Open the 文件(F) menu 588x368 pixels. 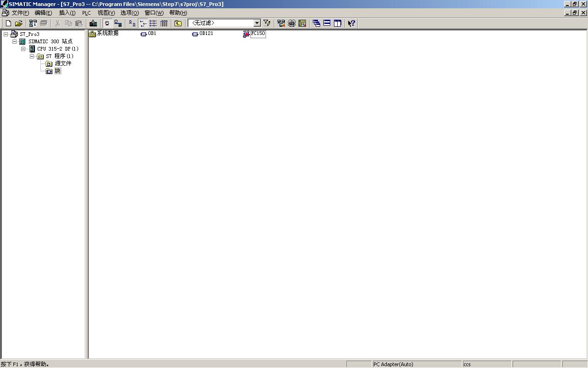[20, 13]
